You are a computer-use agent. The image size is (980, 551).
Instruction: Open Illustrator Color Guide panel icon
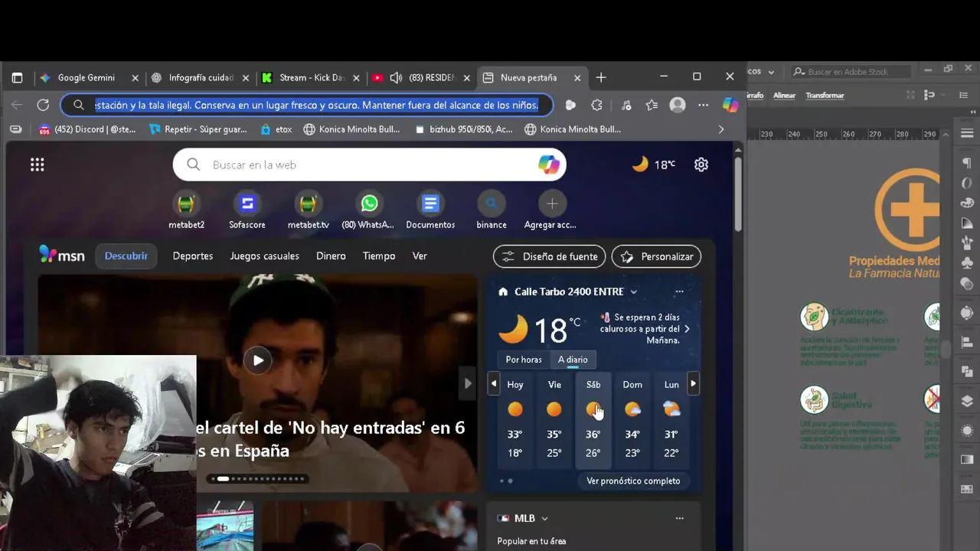pyautogui.click(x=967, y=223)
